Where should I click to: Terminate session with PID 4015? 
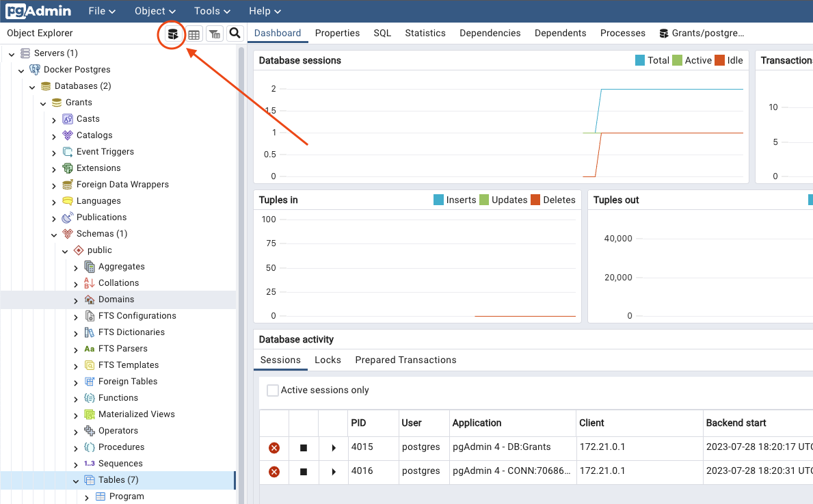(x=274, y=447)
